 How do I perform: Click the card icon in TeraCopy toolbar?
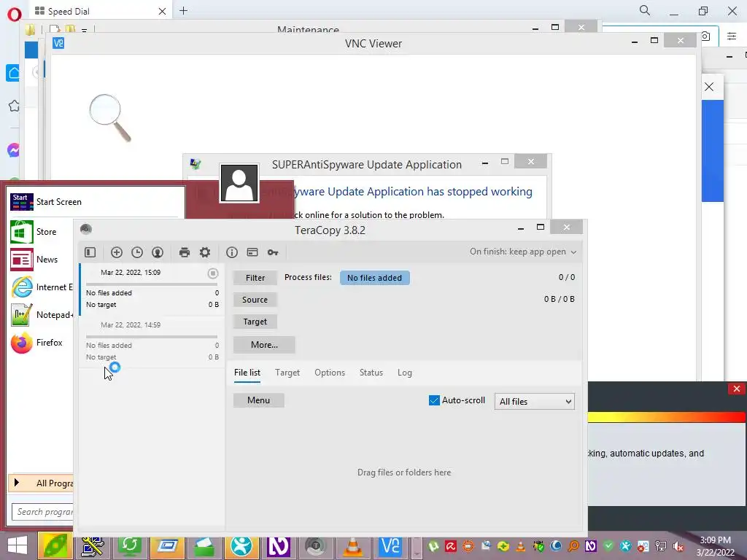click(x=252, y=252)
